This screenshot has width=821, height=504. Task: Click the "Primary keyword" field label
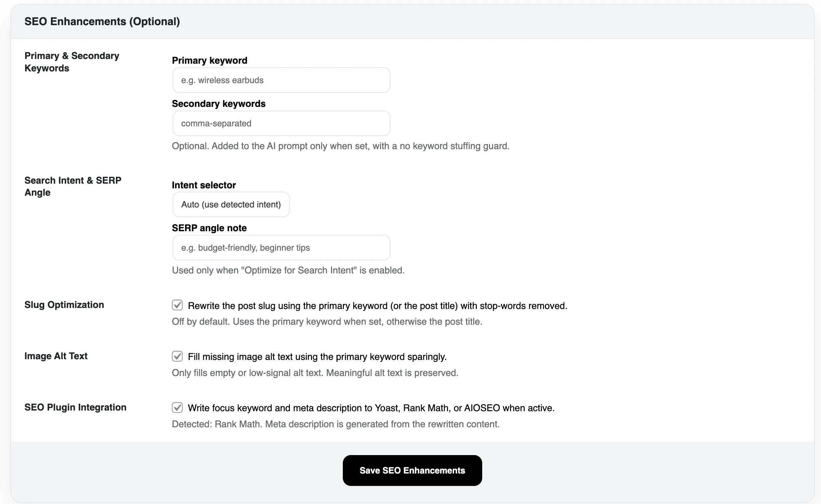pyautogui.click(x=209, y=60)
